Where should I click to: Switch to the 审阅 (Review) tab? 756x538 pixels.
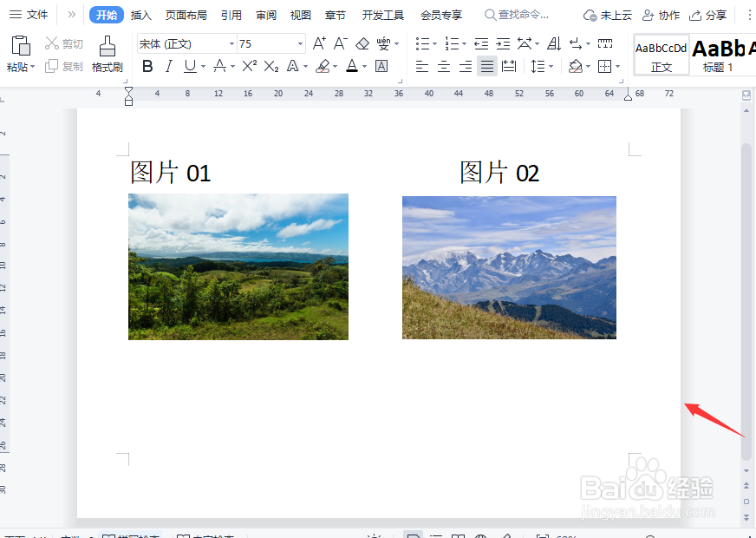(x=266, y=16)
